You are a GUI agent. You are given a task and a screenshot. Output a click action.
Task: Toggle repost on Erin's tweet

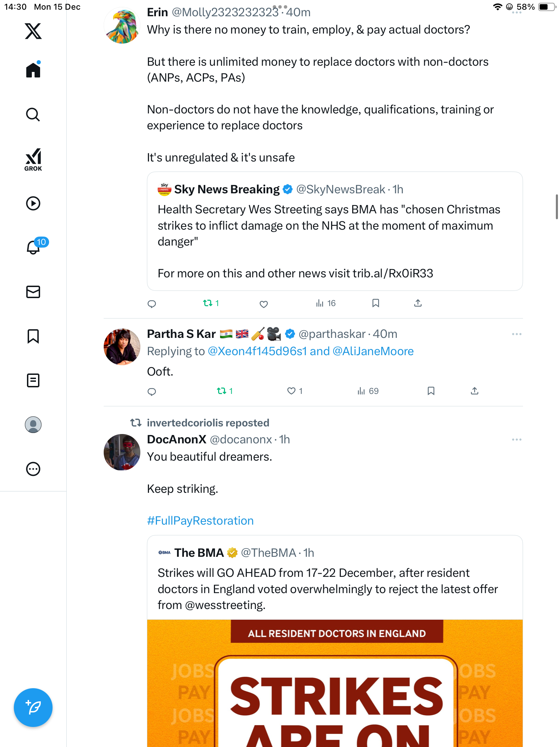(x=208, y=303)
